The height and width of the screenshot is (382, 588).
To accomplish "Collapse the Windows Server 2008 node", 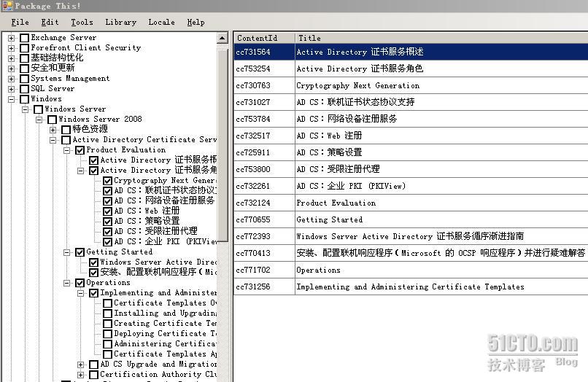I will tap(39, 120).
